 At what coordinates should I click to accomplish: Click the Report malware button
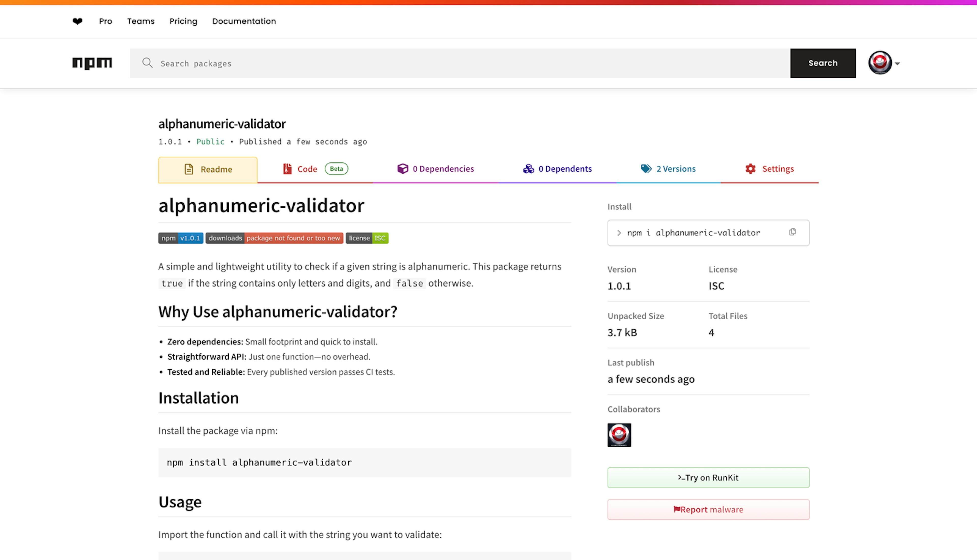tap(708, 510)
